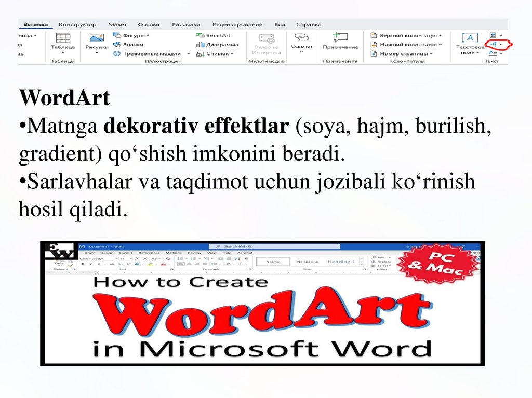Image resolution: width=532 pixels, height=398 pixels.
Task: Click the yellow text highlight color
Action: (150, 264)
